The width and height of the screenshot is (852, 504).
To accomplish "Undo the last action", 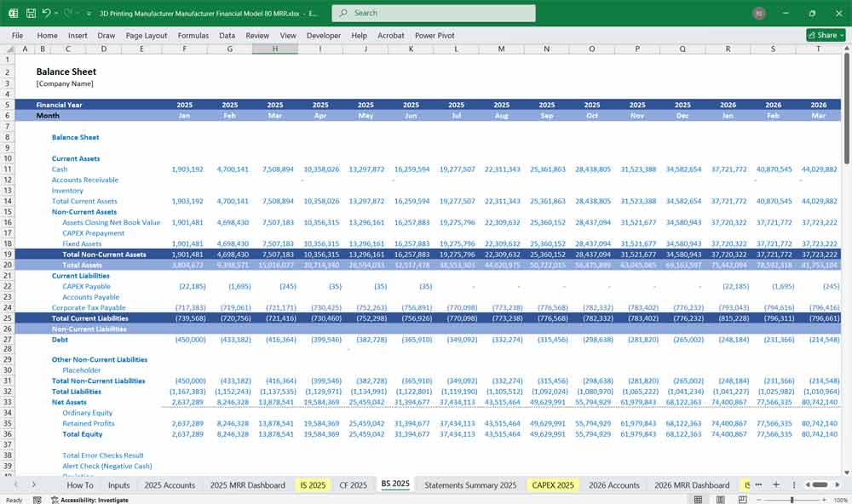I will [x=46, y=13].
